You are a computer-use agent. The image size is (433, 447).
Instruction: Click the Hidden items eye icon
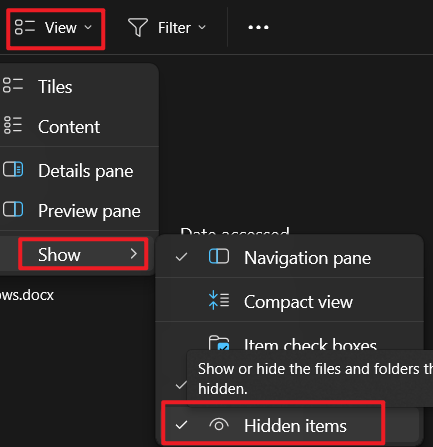pos(219,425)
